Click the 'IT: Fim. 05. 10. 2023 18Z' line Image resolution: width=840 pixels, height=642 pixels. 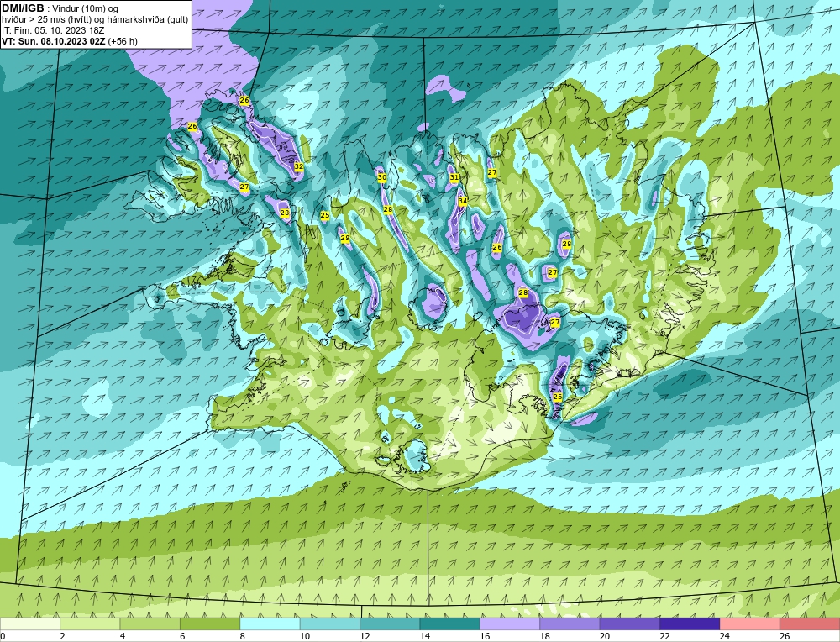pyautogui.click(x=53, y=30)
